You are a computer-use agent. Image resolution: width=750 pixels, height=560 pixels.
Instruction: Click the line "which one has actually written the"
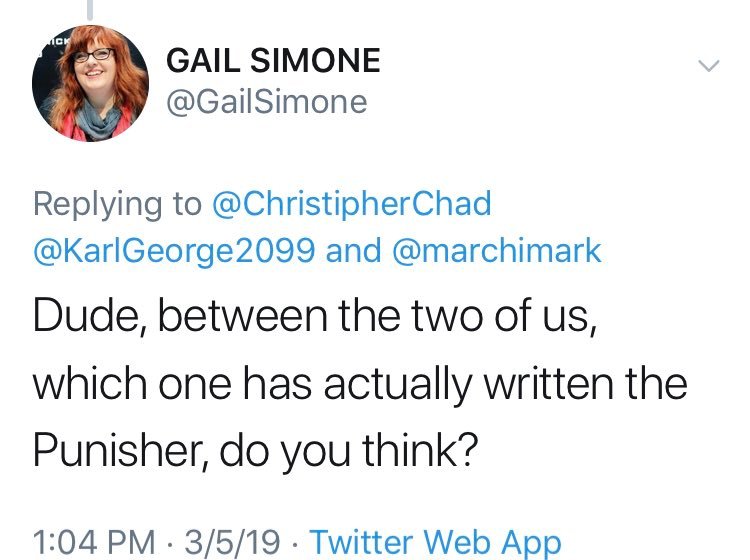click(359, 384)
